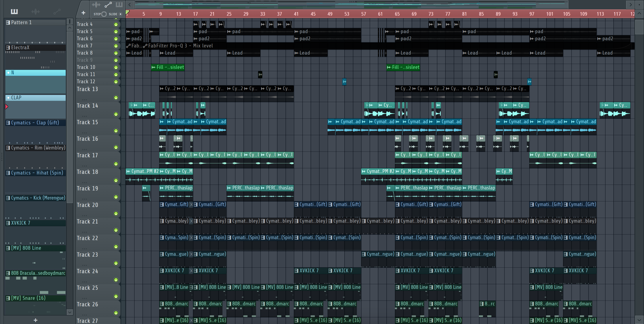This screenshot has height=324, width=644.
Task: Click picker list scroll up arrow
Action: (x=70, y=28)
